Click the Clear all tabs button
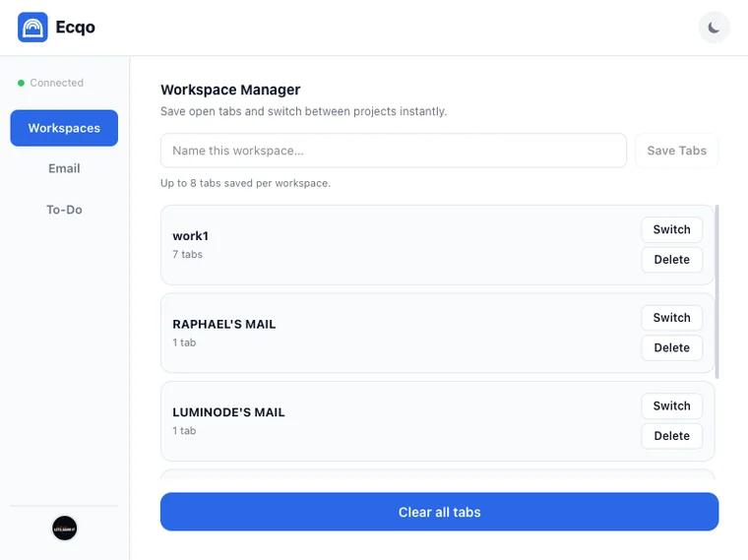Image resolution: width=748 pixels, height=560 pixels. (439, 512)
